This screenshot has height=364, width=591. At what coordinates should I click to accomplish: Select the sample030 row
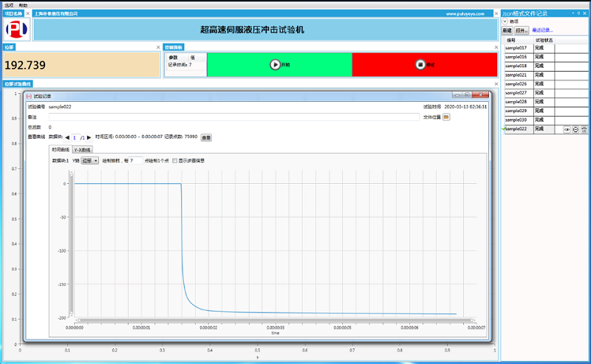click(546, 120)
